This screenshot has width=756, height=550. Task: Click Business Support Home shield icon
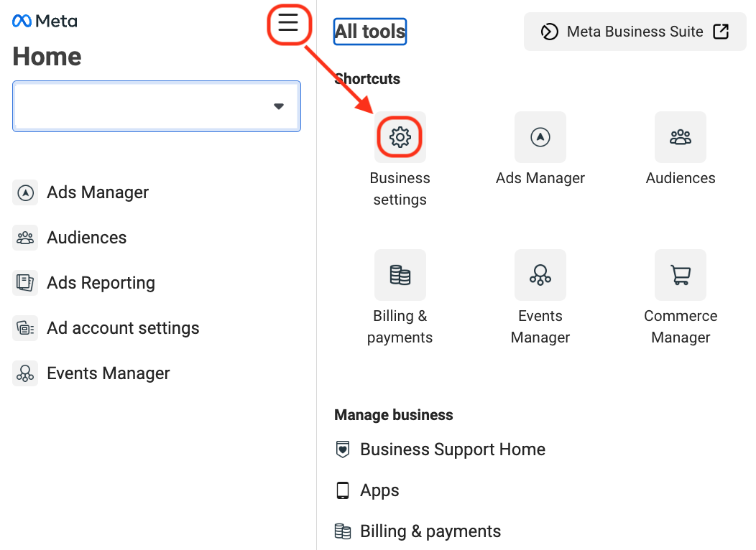pyautogui.click(x=342, y=449)
